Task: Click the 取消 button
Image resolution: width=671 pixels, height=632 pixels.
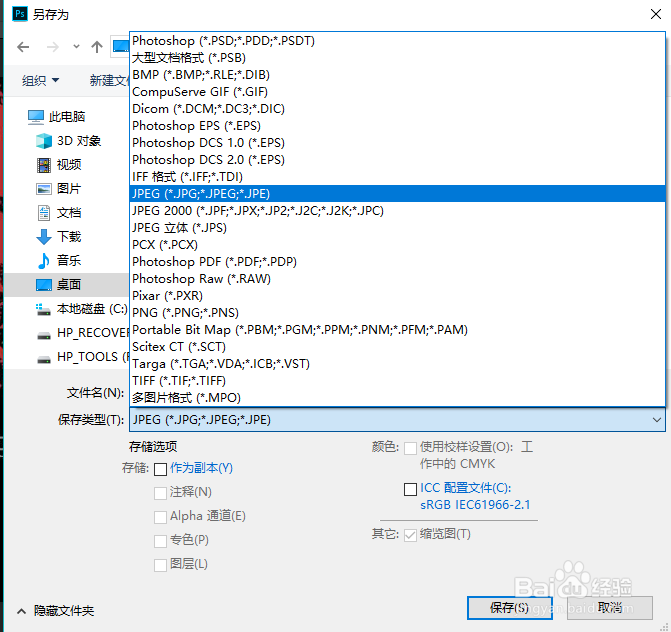Action: point(610,608)
